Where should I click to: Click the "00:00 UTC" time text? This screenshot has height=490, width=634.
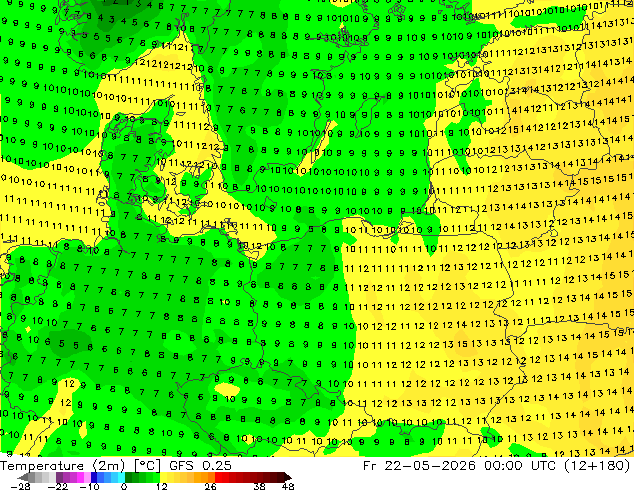tap(520, 466)
